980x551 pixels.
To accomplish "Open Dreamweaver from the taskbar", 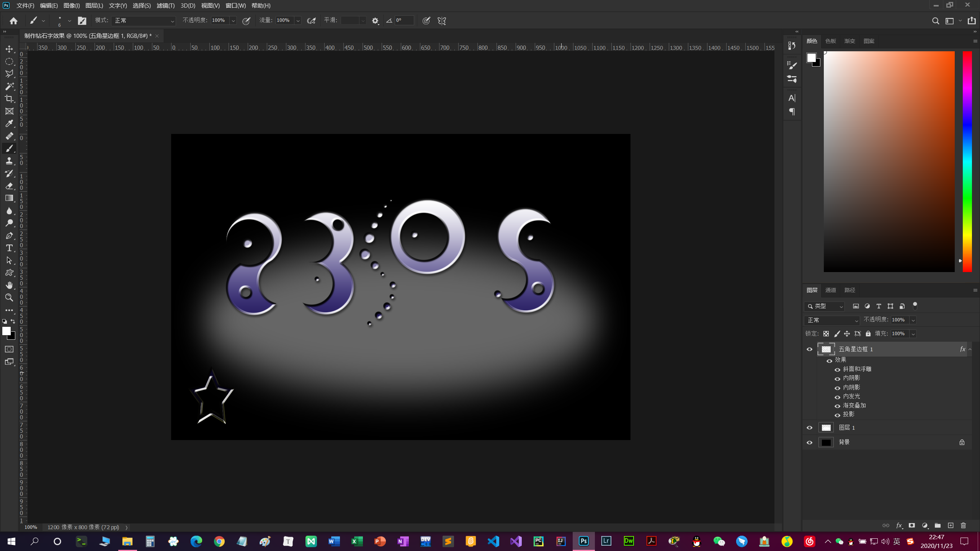I will tap(629, 541).
